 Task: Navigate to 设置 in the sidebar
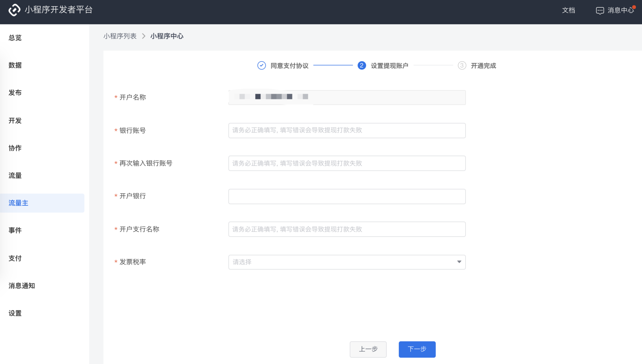[15, 313]
